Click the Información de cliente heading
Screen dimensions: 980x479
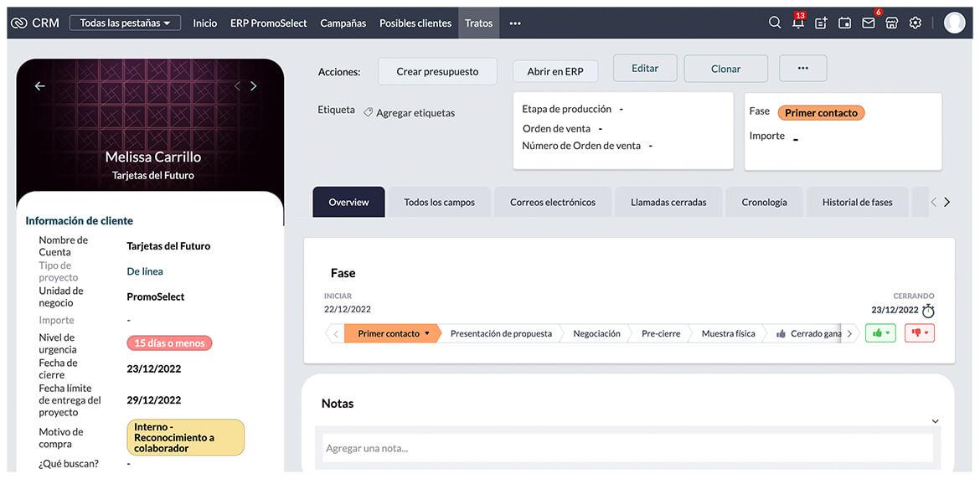coord(80,220)
